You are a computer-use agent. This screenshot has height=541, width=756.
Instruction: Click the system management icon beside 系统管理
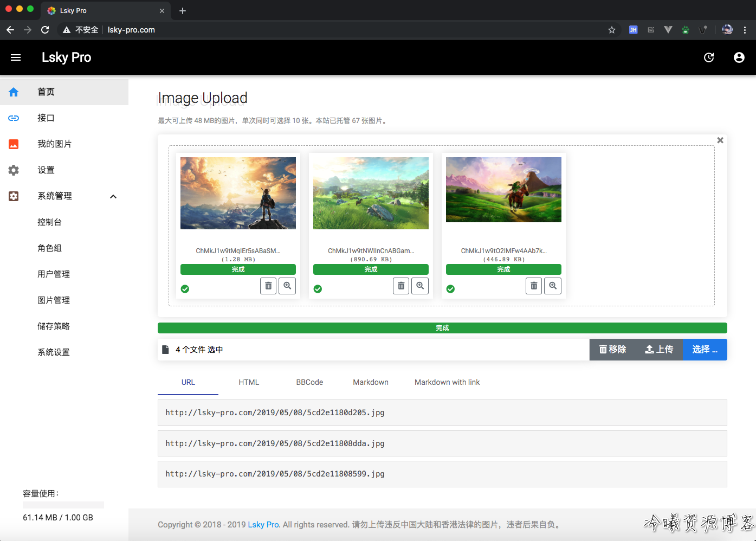pyautogui.click(x=14, y=196)
